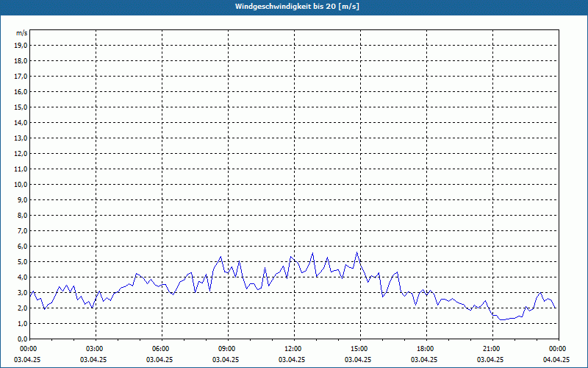This screenshot has width=588, height=368.
Task: Select the 9,0 y-axis label
Action: [x=23, y=199]
